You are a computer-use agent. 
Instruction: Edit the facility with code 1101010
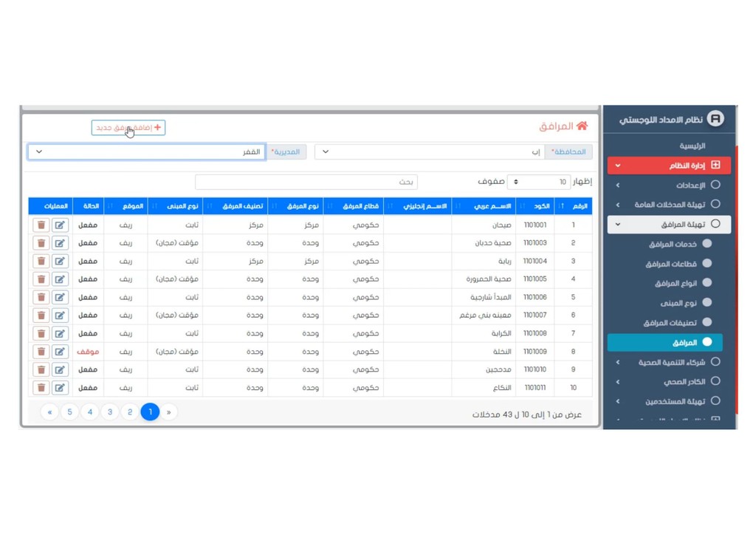pyautogui.click(x=60, y=369)
